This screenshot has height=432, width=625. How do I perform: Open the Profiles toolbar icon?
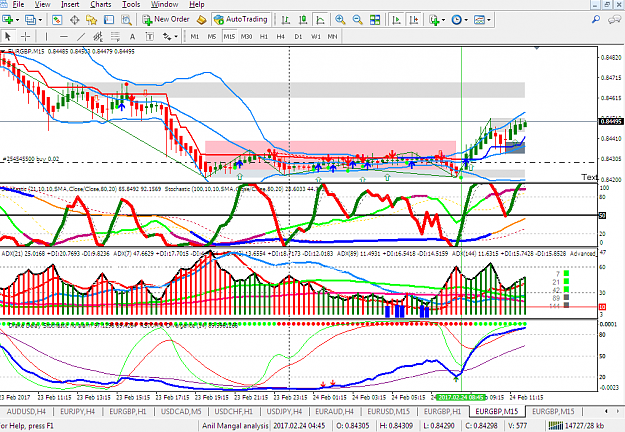(30, 20)
